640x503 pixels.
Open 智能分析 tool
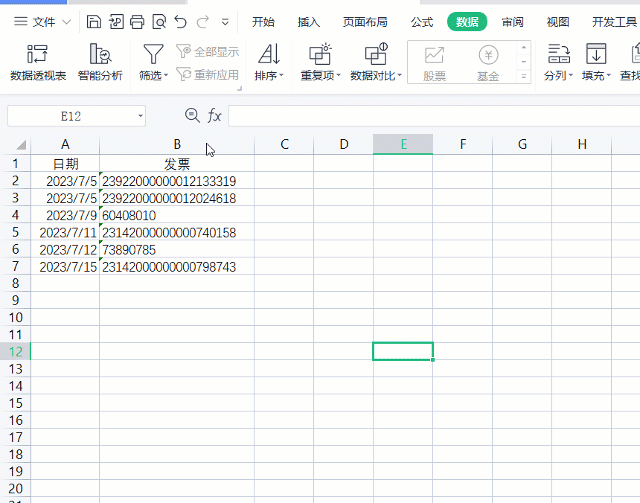[x=100, y=62]
